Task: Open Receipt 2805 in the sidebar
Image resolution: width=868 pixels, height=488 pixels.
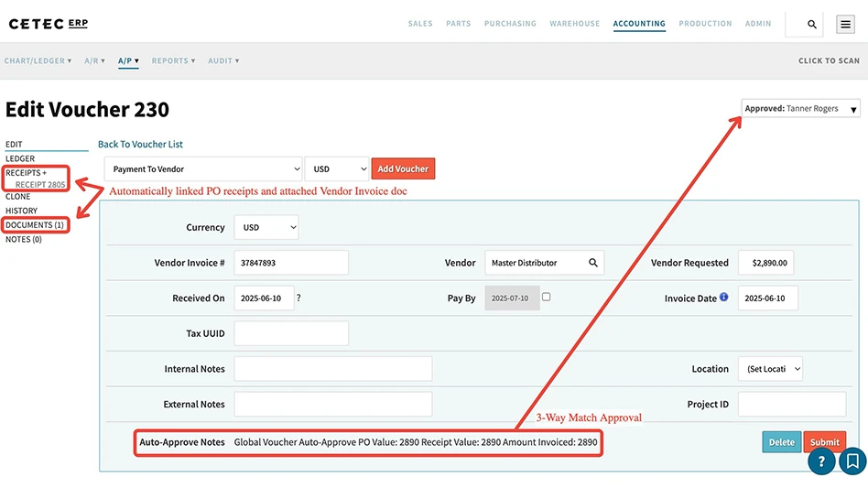Action: [x=40, y=185]
